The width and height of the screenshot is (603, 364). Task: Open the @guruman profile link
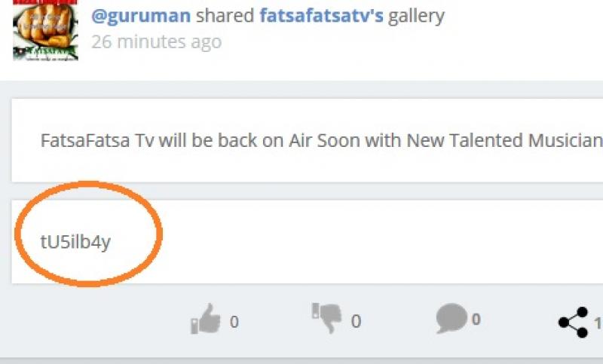141,16
